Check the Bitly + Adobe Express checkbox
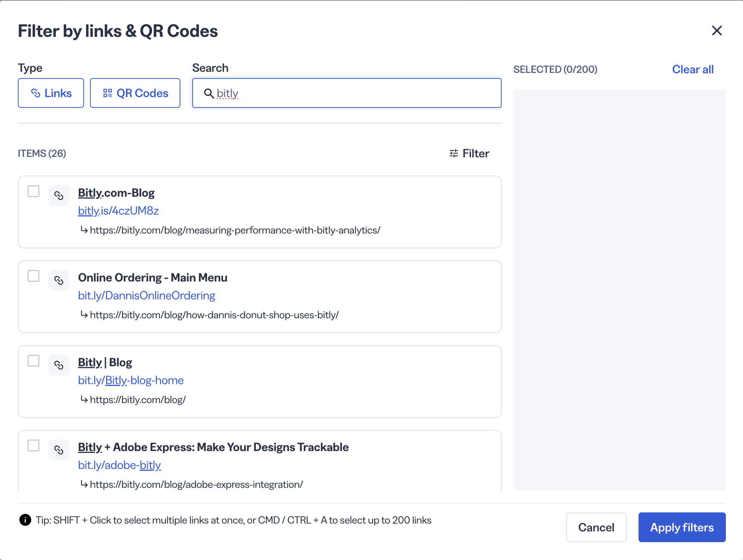Image resolution: width=743 pixels, height=560 pixels. (x=33, y=445)
